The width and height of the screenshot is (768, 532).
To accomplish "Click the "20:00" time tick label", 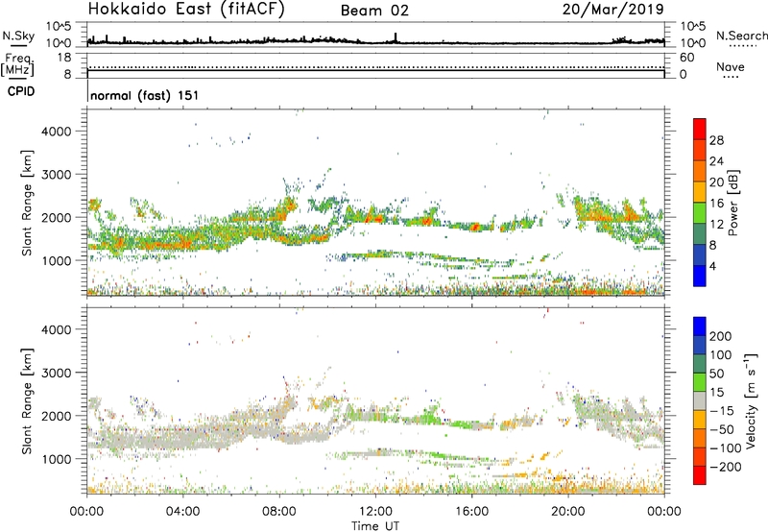I will pos(568,512).
